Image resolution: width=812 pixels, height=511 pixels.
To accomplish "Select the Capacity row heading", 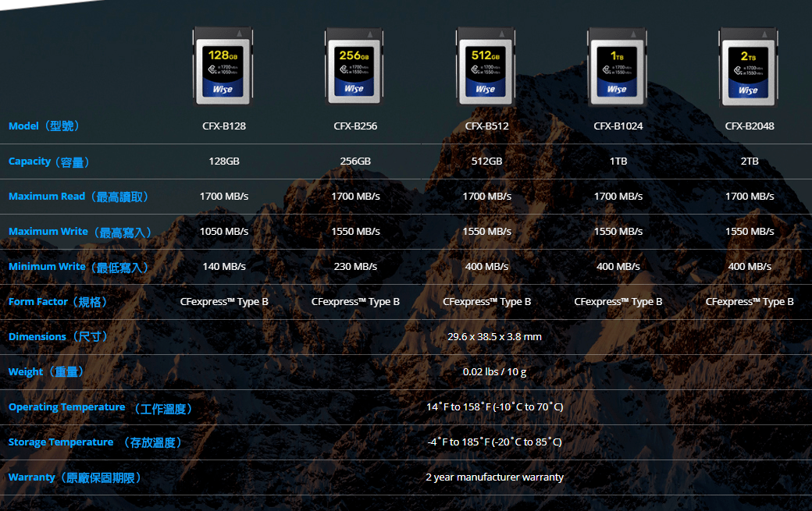I will click(x=49, y=161).
